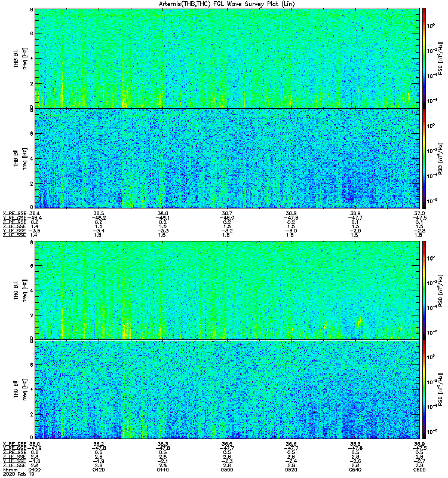Image resolution: width=448 pixels, height=478 pixels.
Task: Click the X_RE_GSE value 36.7
Action: [227, 213]
